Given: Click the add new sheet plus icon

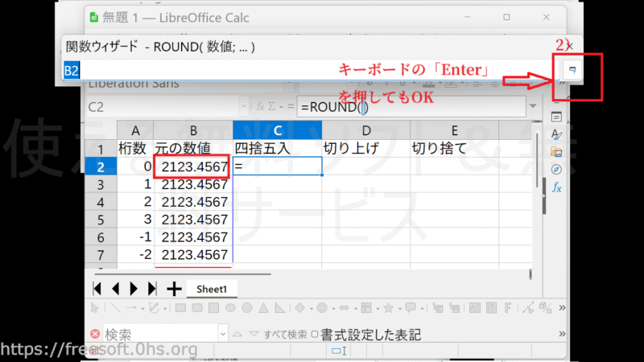Looking at the screenshot, I should tap(174, 289).
